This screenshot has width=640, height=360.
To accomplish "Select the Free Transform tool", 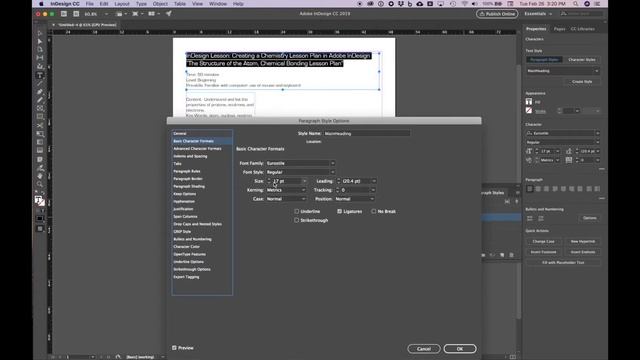I will tap(40, 134).
